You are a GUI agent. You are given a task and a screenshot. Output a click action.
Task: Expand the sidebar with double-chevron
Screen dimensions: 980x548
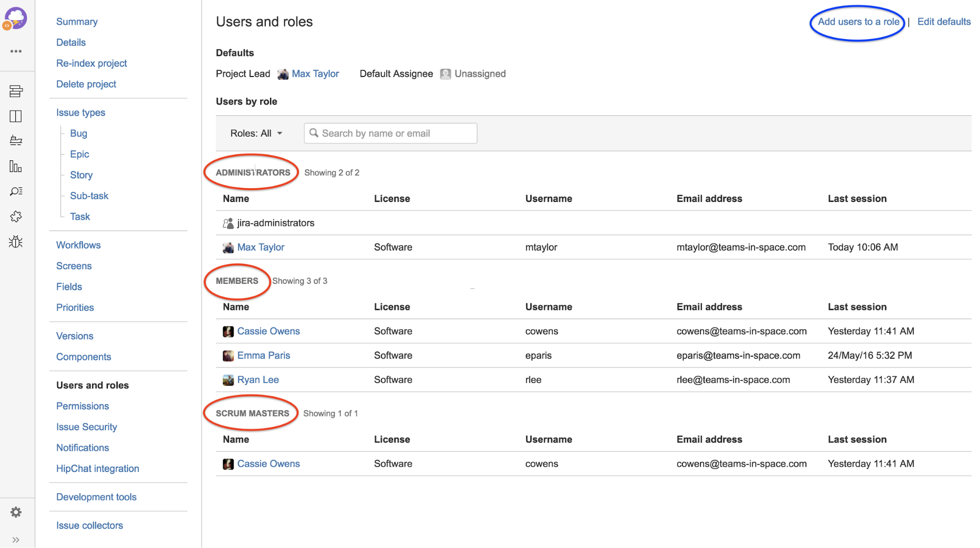[16, 540]
